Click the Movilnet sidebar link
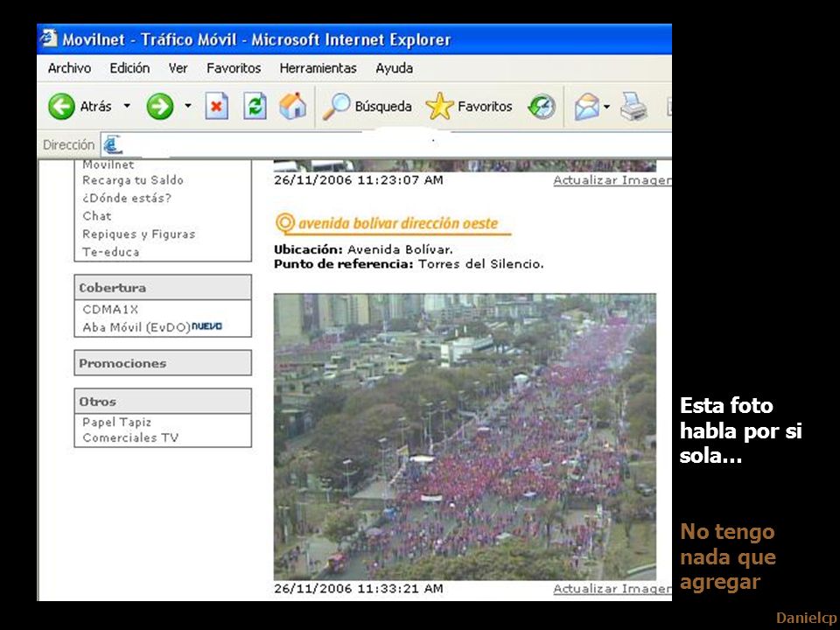 (108, 165)
